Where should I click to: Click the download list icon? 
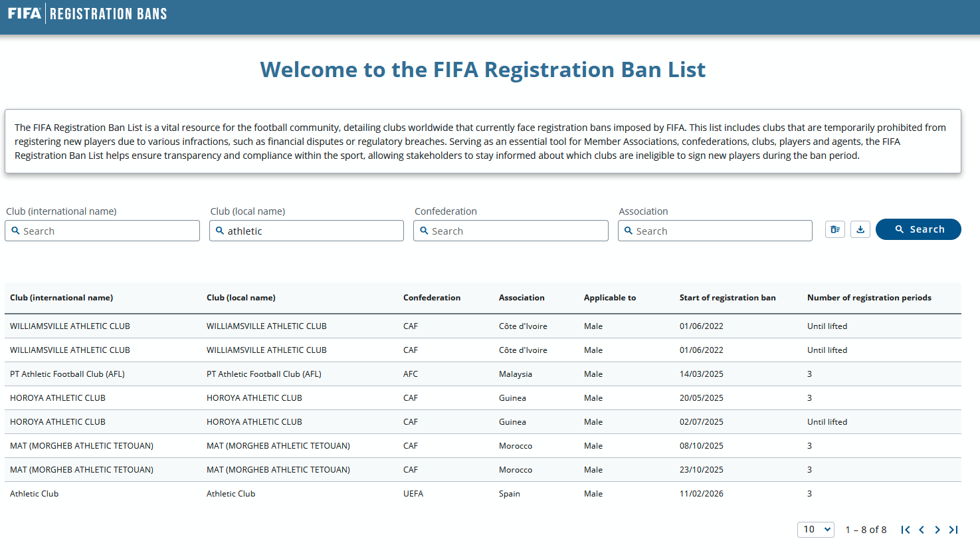pyautogui.click(x=860, y=229)
